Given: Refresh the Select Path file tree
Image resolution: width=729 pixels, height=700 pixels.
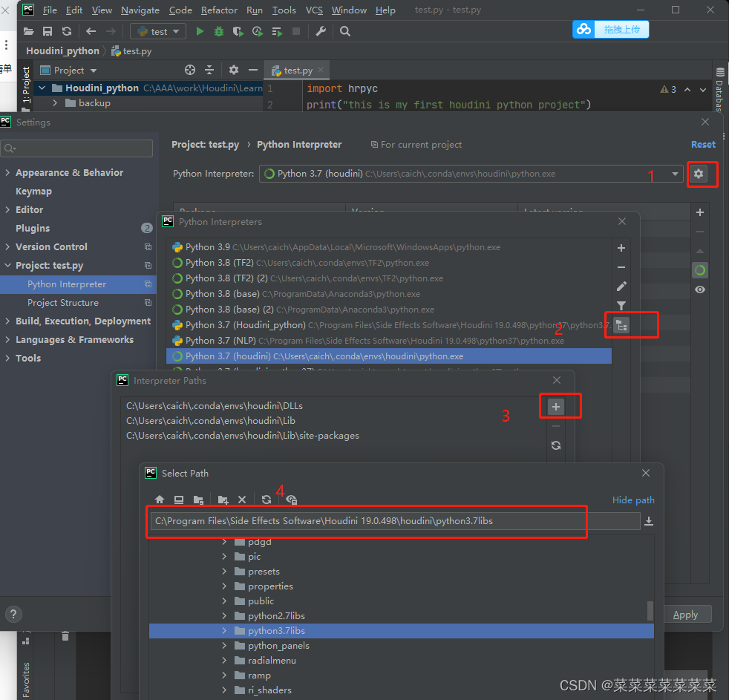Looking at the screenshot, I should point(267,500).
